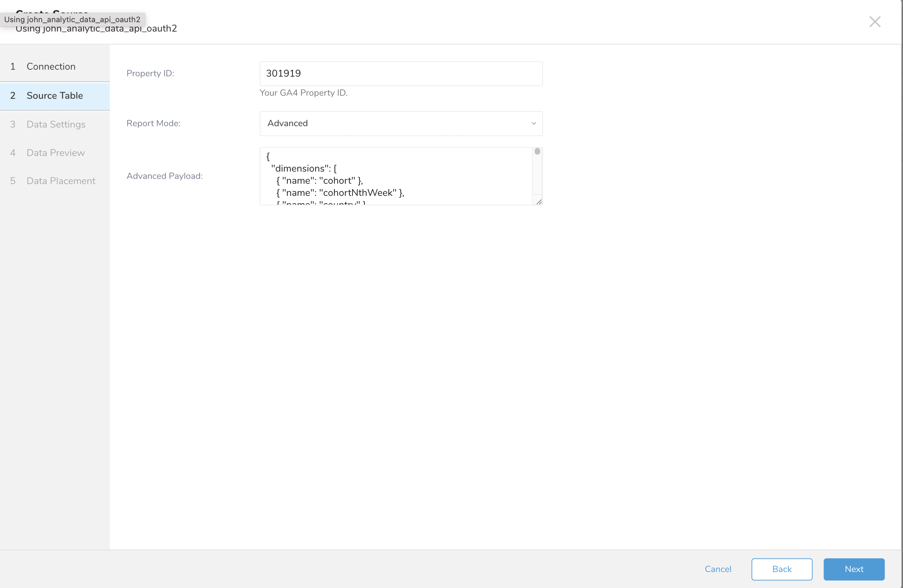Click the Report Mode label
This screenshot has height=588, width=903.
click(153, 123)
